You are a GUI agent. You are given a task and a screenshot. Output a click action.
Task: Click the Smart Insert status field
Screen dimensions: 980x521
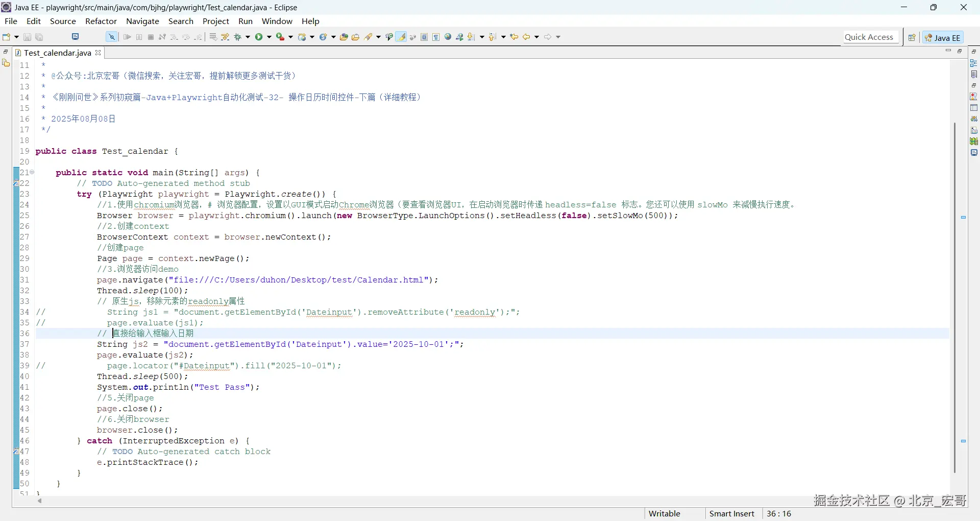pyautogui.click(x=732, y=514)
